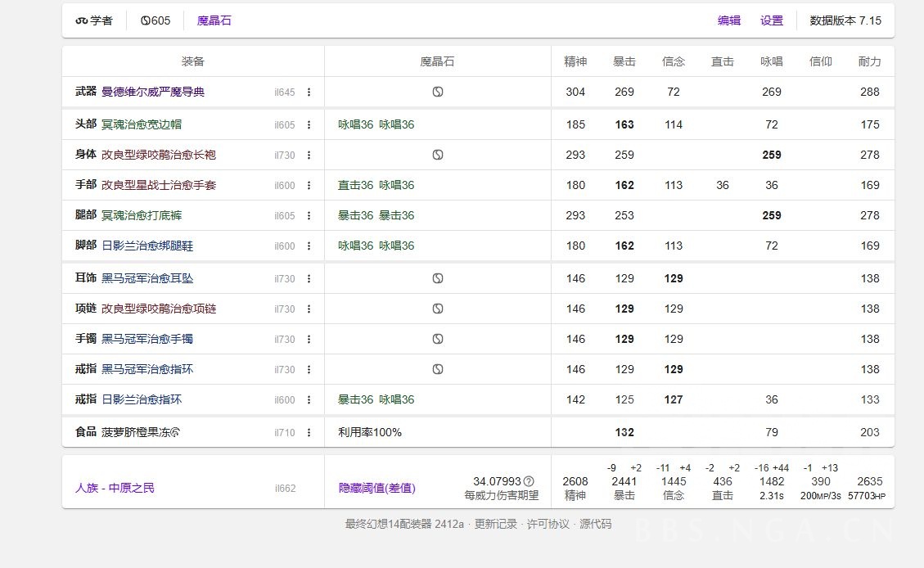Toggle 隐藏阈值(差值) display
This screenshot has height=568, width=924.
point(376,487)
